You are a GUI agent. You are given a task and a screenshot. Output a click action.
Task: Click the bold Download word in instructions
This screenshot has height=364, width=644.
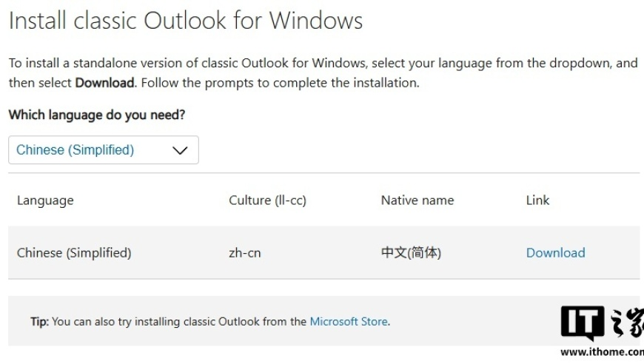[x=104, y=83]
